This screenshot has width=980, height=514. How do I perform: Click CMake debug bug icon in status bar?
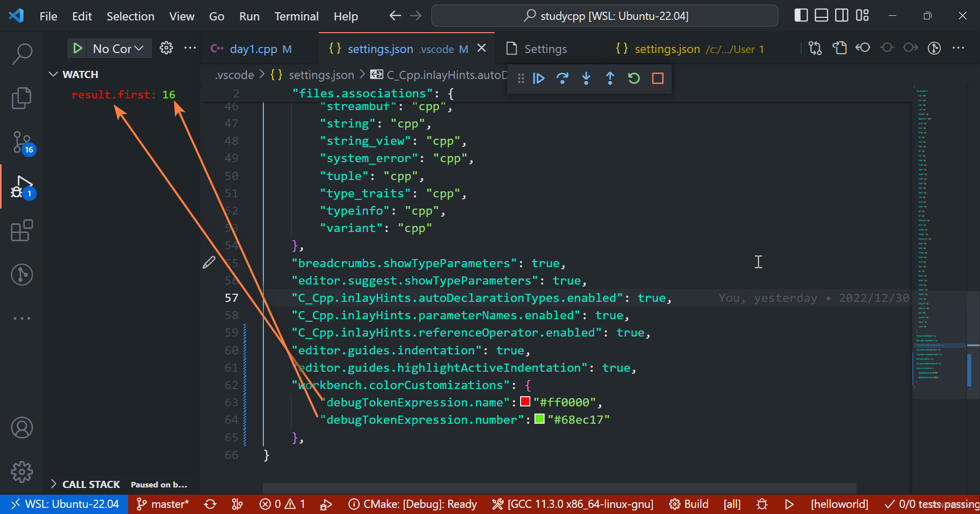point(762,504)
